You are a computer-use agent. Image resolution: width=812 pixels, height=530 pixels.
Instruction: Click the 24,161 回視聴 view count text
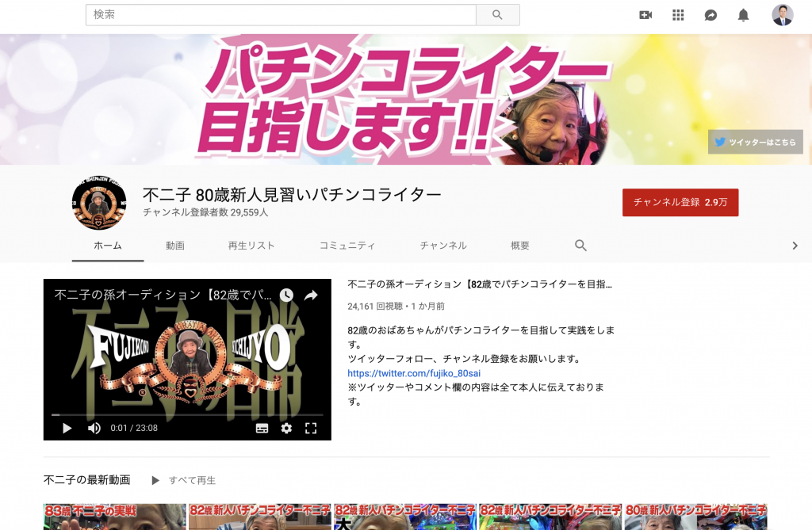point(375,307)
